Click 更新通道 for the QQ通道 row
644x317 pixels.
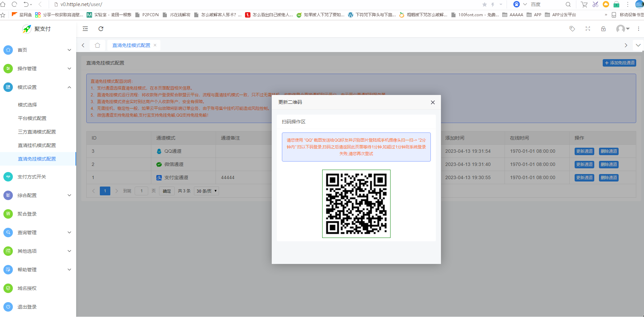pyautogui.click(x=584, y=151)
